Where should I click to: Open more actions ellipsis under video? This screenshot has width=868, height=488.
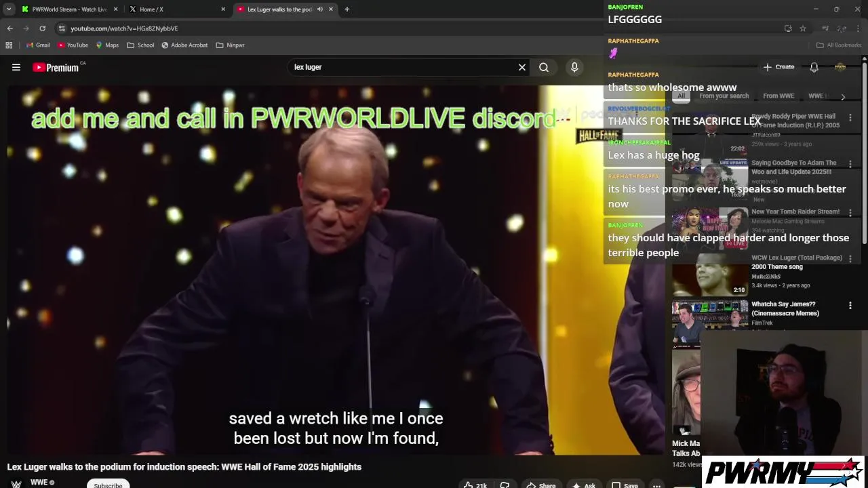656,485
